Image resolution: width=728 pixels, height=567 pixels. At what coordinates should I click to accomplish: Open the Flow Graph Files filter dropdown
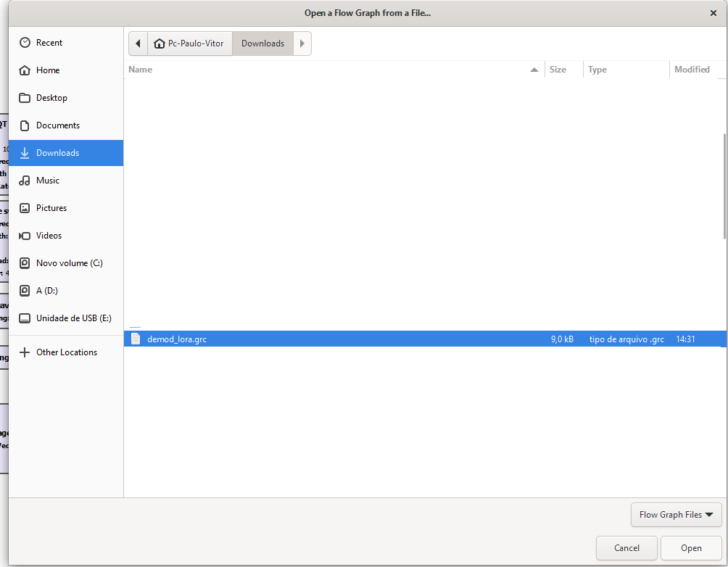click(x=676, y=515)
